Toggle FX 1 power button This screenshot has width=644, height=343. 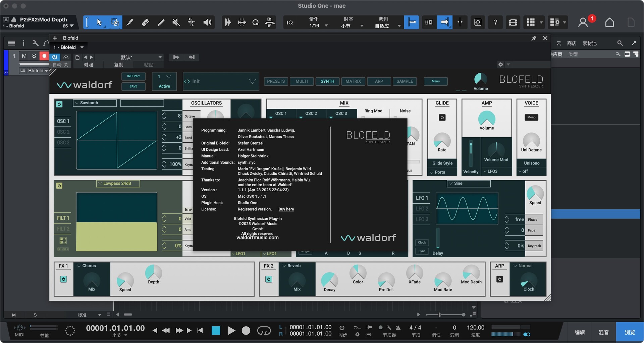point(63,279)
